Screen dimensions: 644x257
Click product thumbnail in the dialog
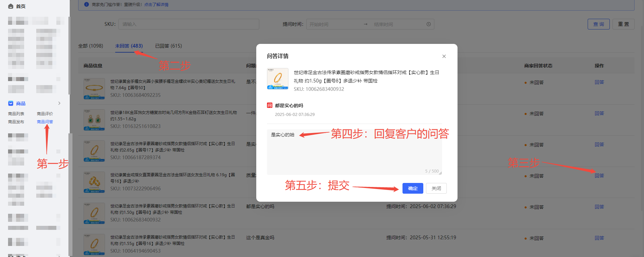[x=277, y=79]
